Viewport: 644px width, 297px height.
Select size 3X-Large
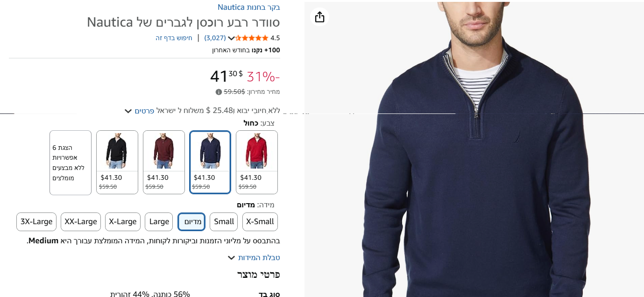[36, 222]
